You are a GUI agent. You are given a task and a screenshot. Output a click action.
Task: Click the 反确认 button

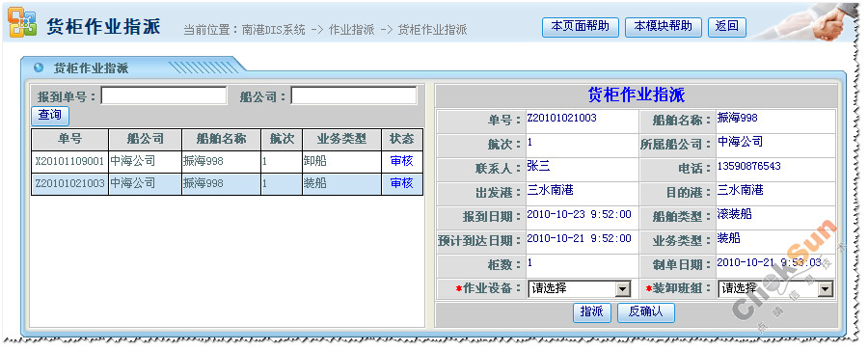click(x=646, y=312)
